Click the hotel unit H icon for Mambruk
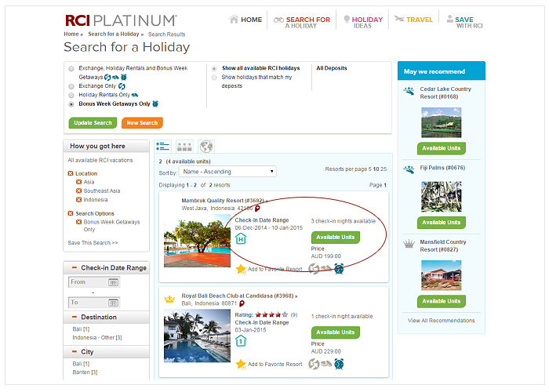This screenshot has height=392, width=549. point(241,239)
